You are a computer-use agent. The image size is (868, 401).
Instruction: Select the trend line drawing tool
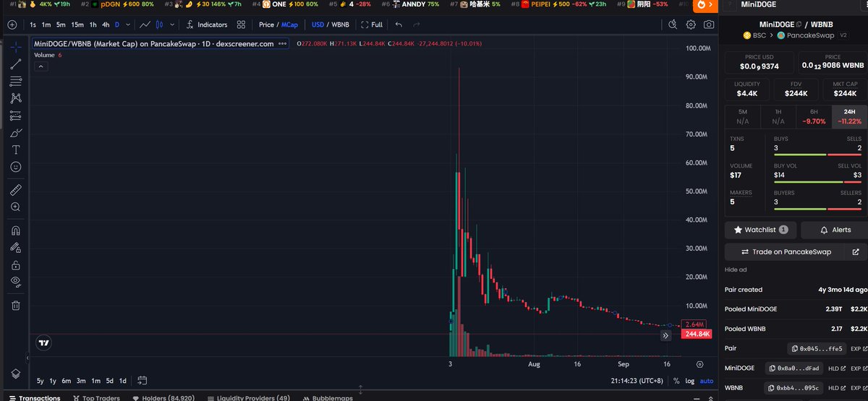[16, 64]
